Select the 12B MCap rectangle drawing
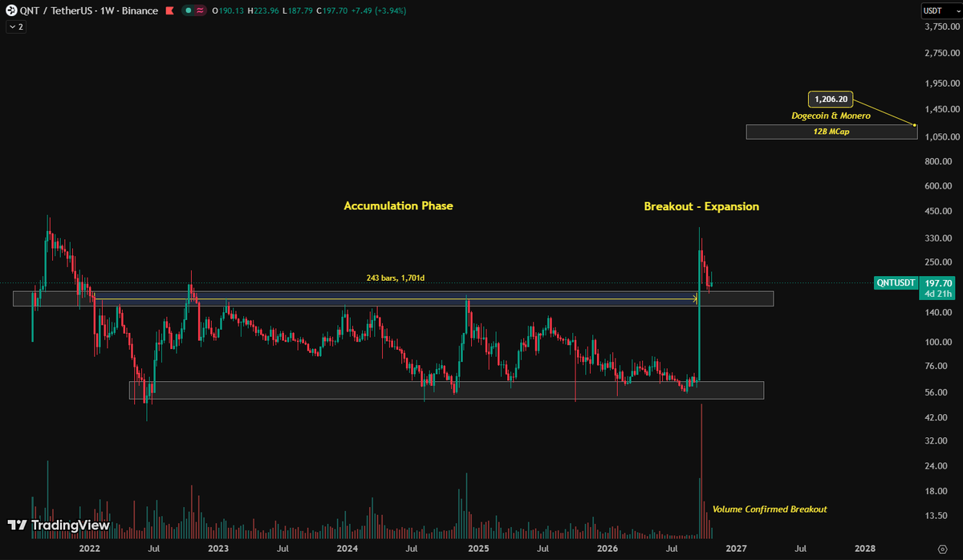Screen dimensions: 963x560 pos(831,132)
